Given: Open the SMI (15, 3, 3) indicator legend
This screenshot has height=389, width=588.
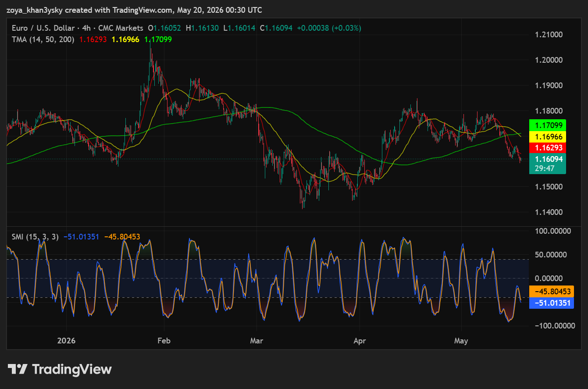Looking at the screenshot, I should [x=35, y=237].
